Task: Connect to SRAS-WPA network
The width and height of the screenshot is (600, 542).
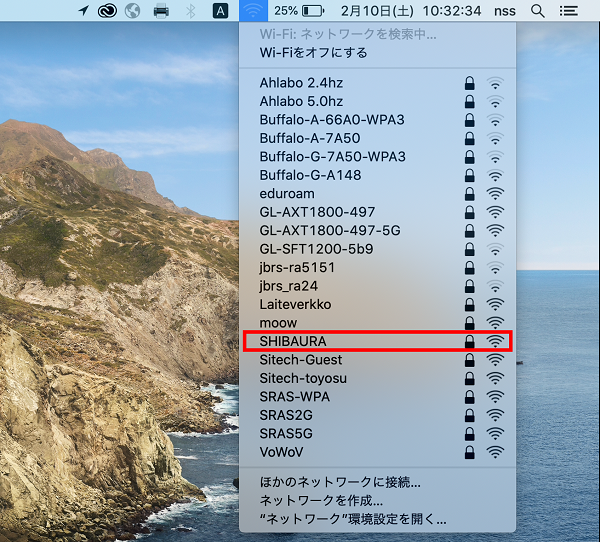Action: point(378,397)
